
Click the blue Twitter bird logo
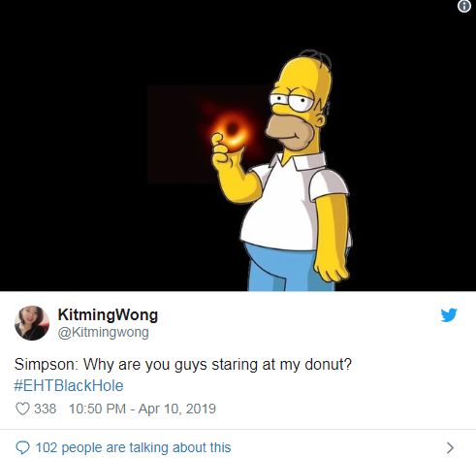[449, 315]
